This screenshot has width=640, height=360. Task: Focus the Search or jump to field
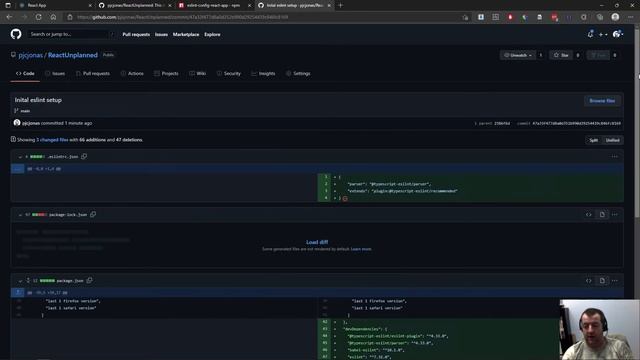tap(71, 34)
